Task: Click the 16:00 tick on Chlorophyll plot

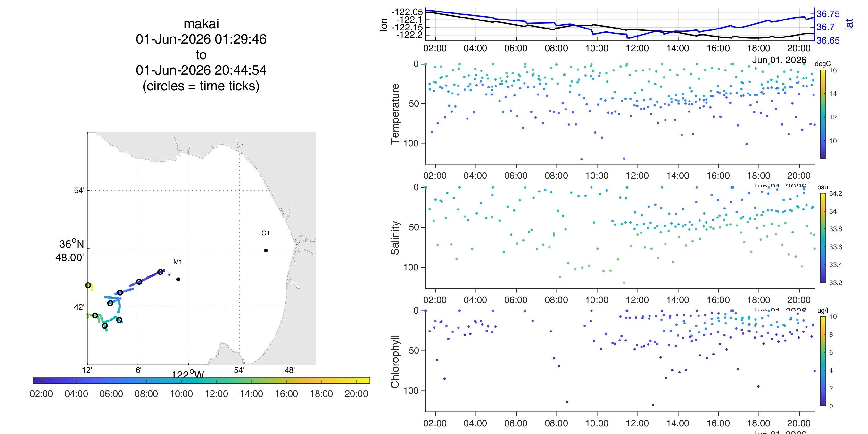Action: pyautogui.click(x=718, y=423)
